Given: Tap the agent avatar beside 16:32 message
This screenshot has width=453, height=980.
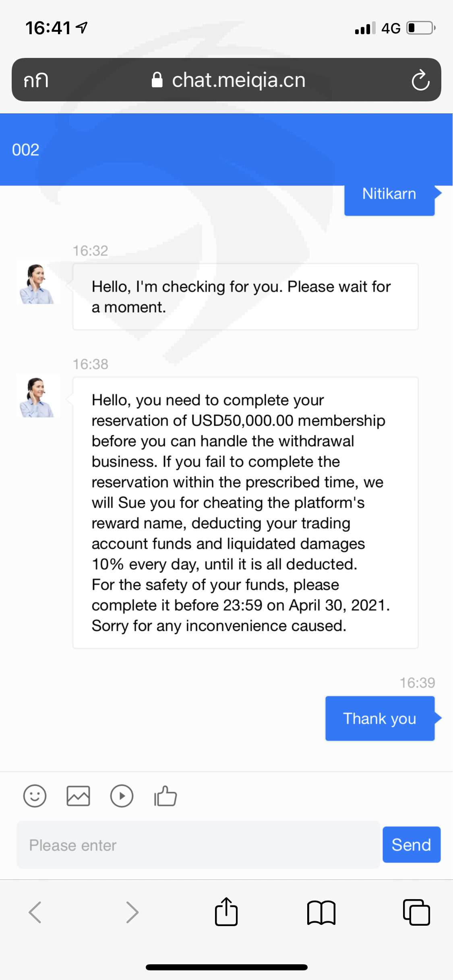Looking at the screenshot, I should tap(37, 284).
